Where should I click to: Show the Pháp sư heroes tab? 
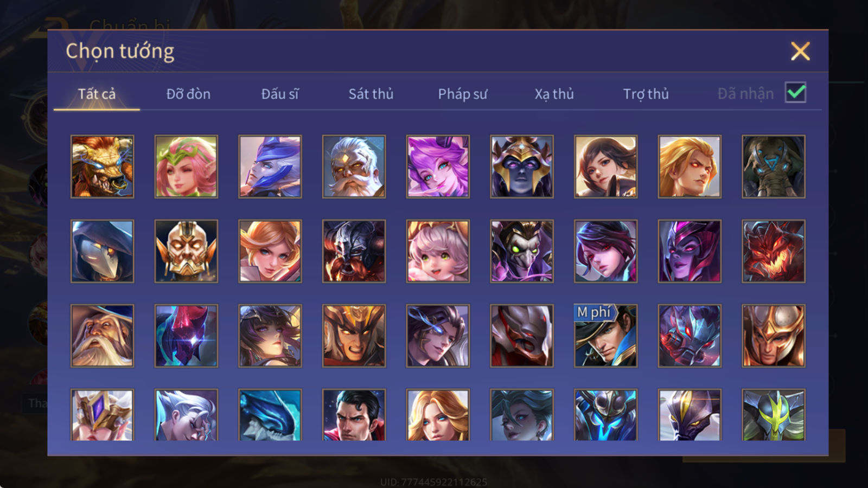(463, 94)
